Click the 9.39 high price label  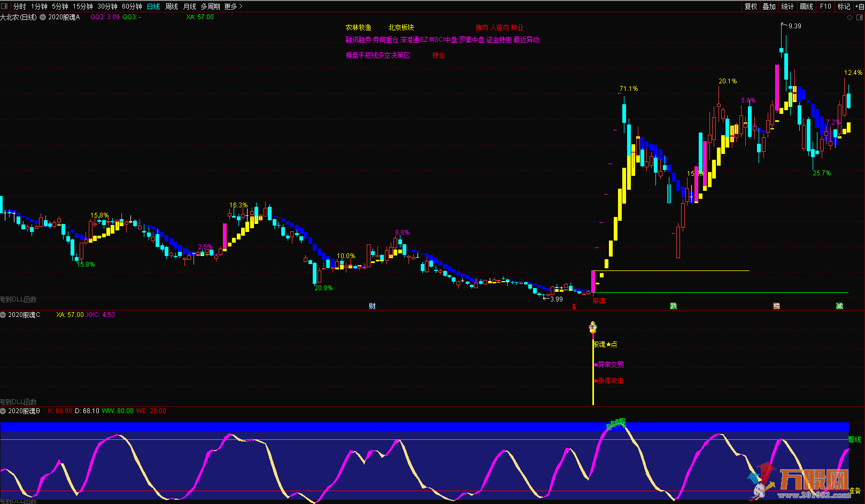[x=795, y=26]
